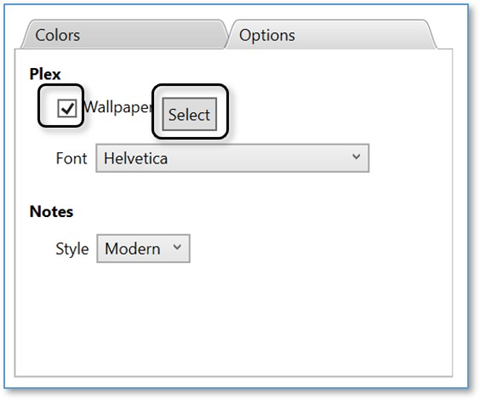
Task: Click the Colors tab label text
Action: [x=58, y=35]
